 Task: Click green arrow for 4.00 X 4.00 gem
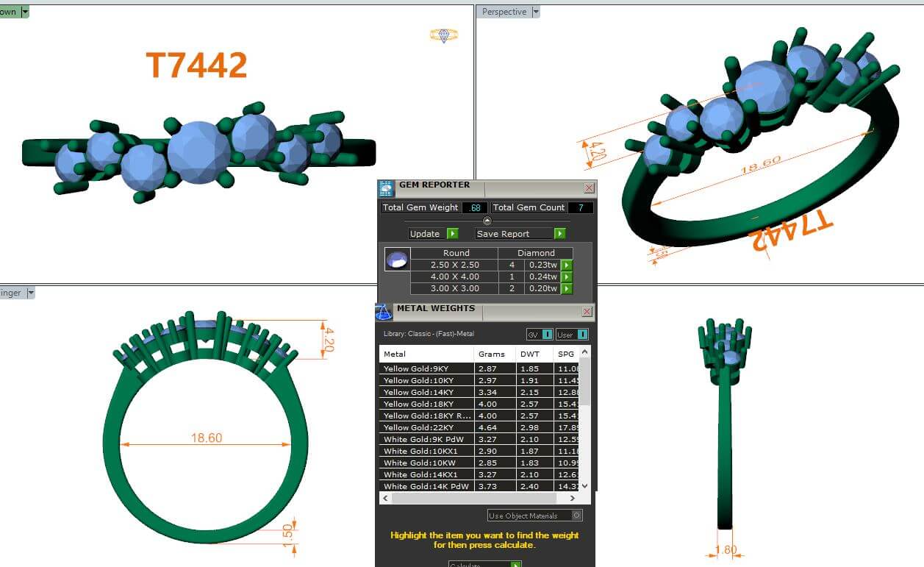click(x=567, y=277)
